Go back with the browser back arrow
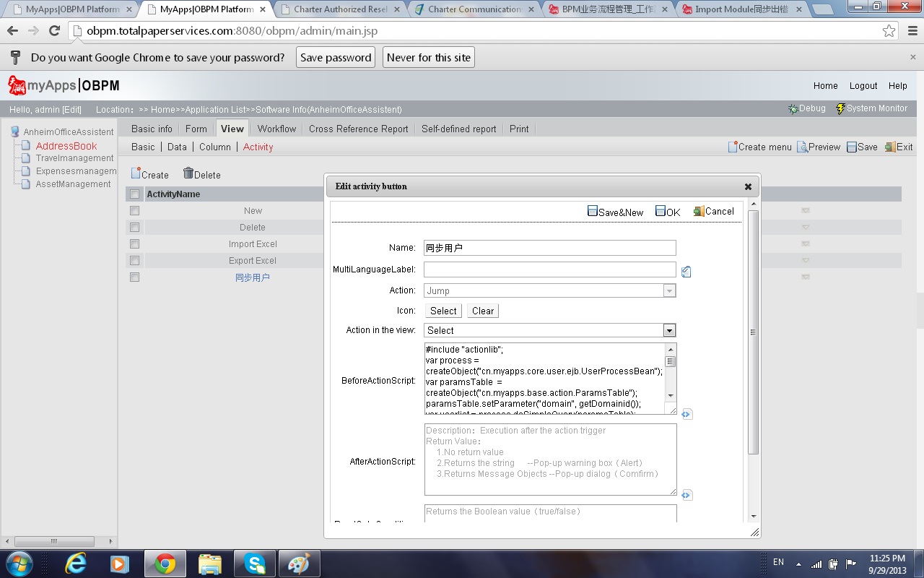 12,31
